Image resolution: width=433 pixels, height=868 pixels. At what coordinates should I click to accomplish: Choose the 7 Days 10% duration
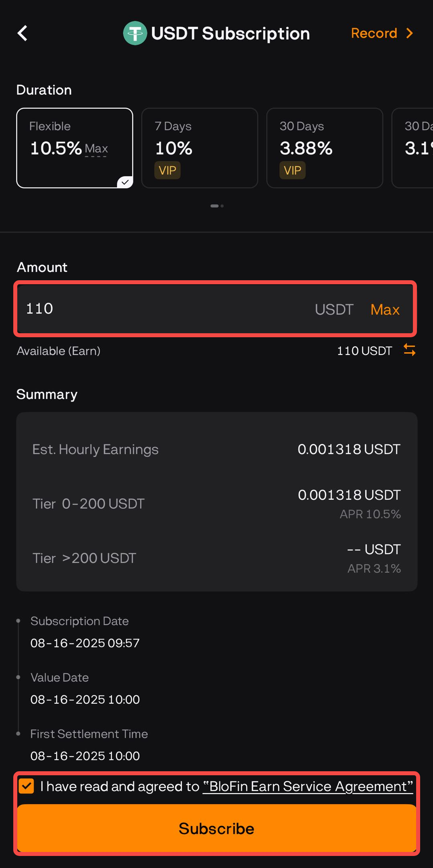click(x=200, y=148)
